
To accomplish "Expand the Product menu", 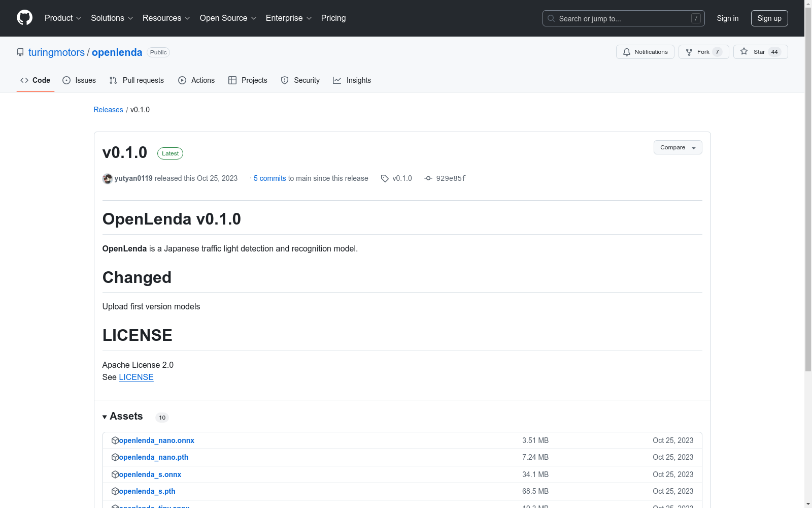I will [63, 18].
